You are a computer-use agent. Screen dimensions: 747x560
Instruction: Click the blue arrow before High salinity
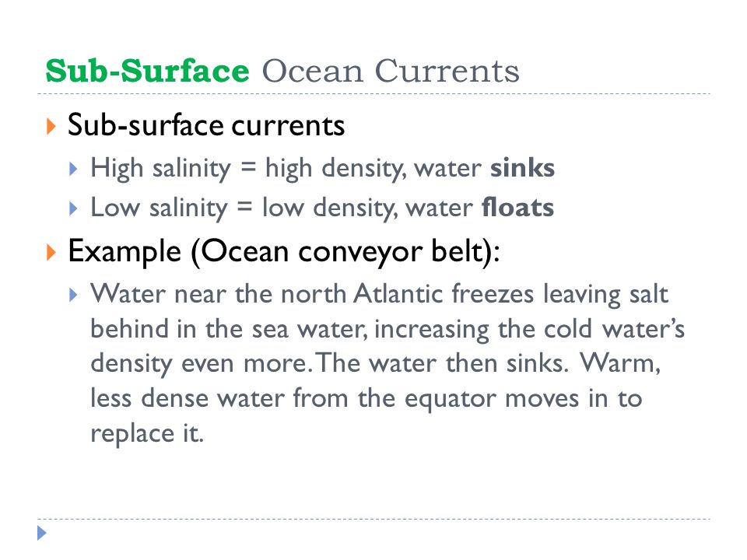73,169
